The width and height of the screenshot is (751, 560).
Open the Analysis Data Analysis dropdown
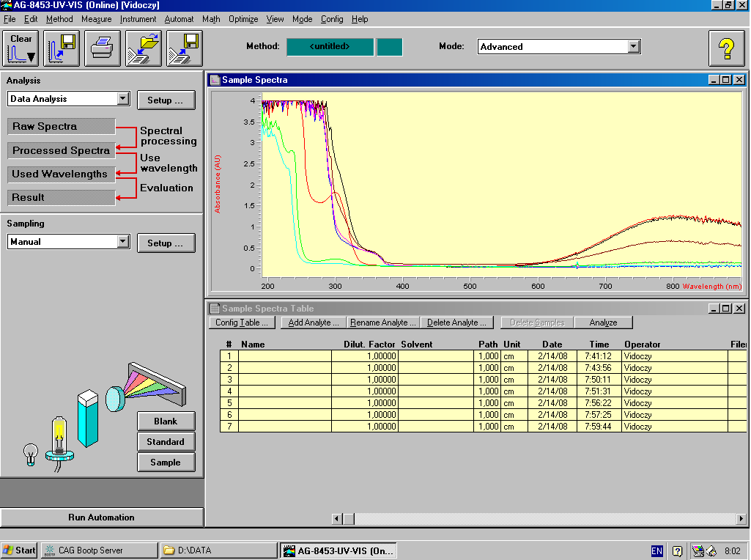tap(123, 99)
